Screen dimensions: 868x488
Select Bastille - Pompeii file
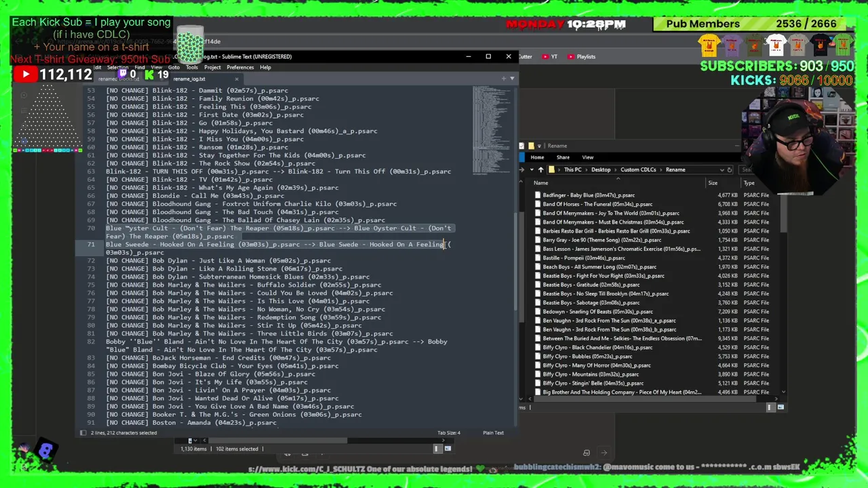[584, 258]
